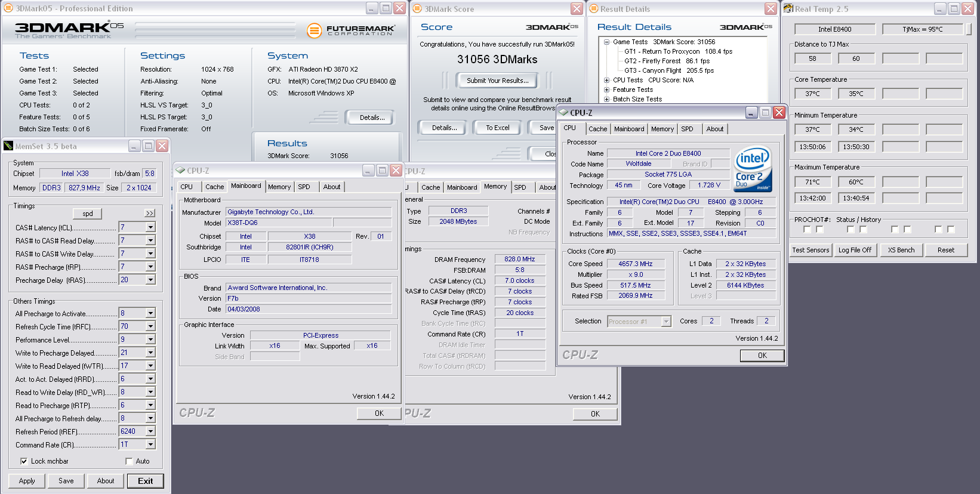Click the TjMax = 95°C field
The width and height of the screenshot is (980, 494).
click(x=923, y=29)
